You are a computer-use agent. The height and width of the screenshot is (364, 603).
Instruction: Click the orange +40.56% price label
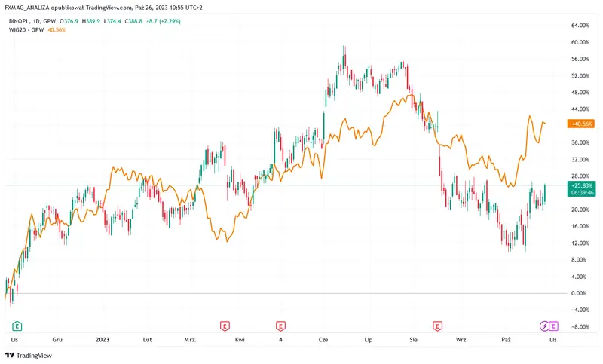(583, 124)
